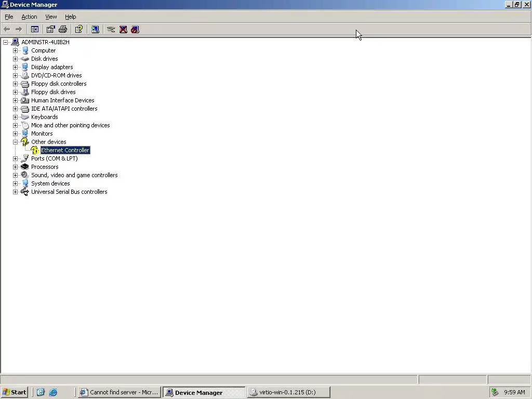Open Properties via the toolbar icon
The height and width of the screenshot is (399, 532).
coord(50,30)
